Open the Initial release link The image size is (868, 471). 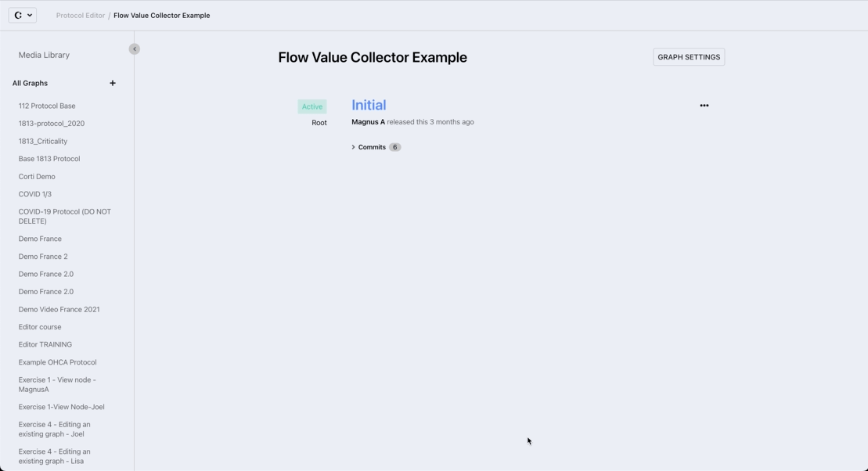point(369,105)
